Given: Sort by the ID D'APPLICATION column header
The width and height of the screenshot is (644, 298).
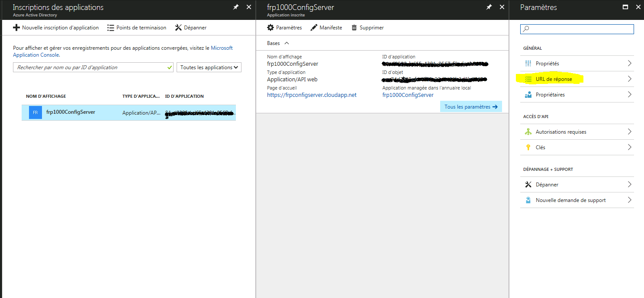Looking at the screenshot, I should coord(184,96).
